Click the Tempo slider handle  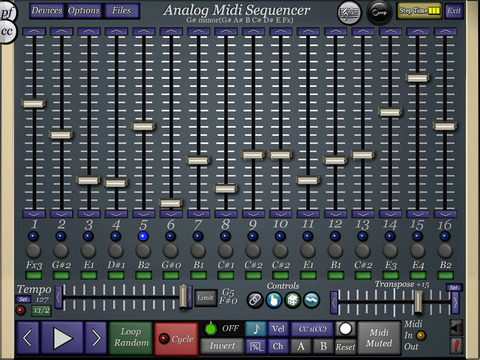[183, 296]
